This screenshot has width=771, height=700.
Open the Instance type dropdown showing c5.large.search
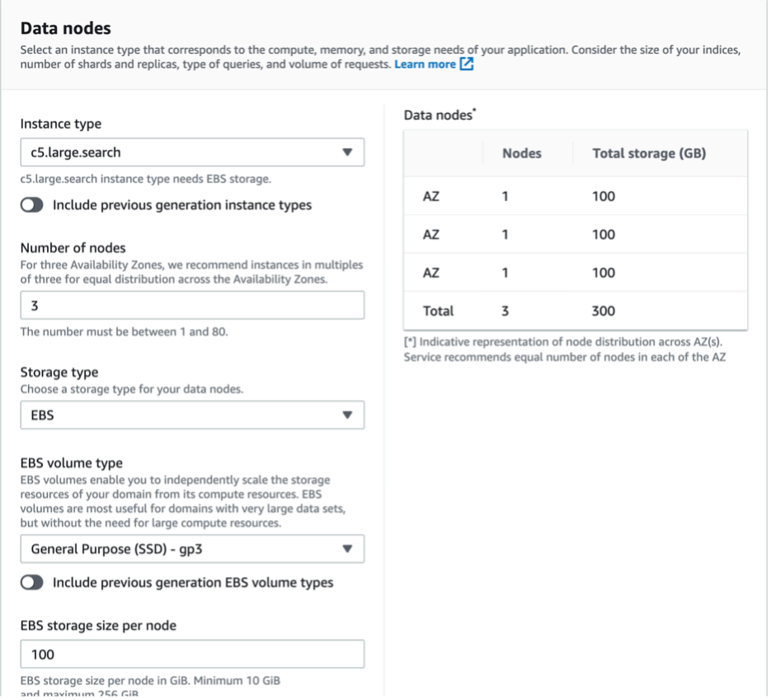coord(191,153)
